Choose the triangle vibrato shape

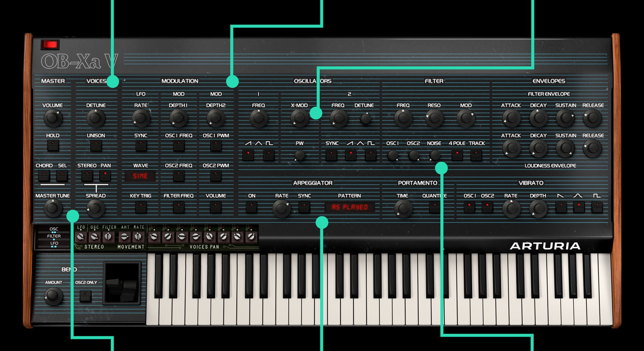579,207
